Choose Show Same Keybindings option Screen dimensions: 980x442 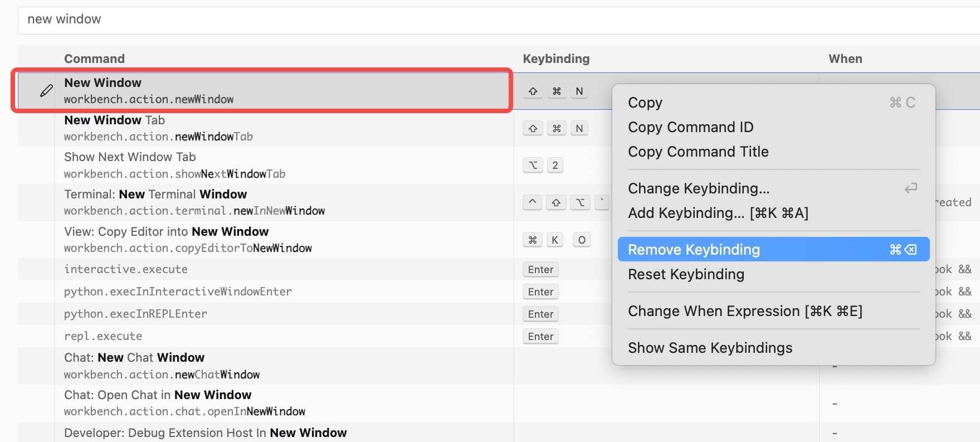point(710,348)
